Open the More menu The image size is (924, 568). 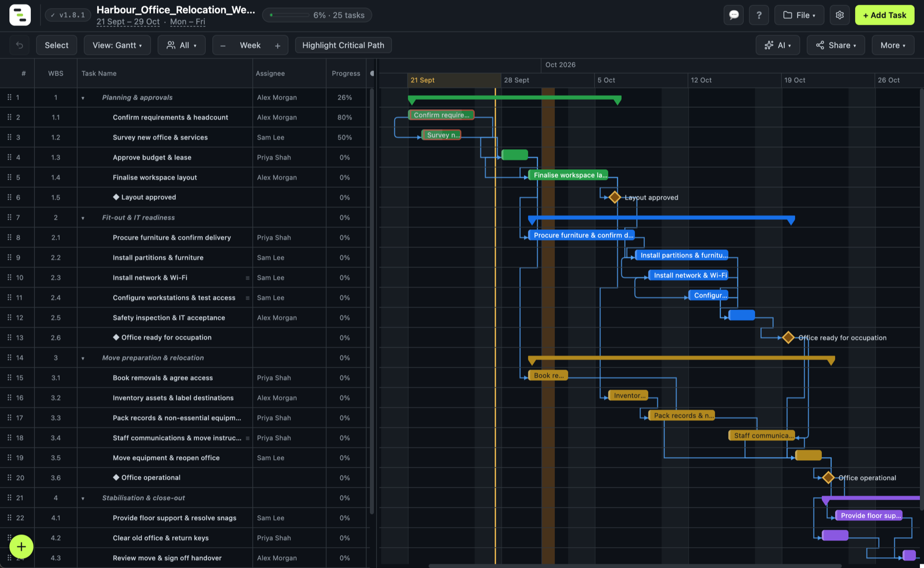pos(893,45)
